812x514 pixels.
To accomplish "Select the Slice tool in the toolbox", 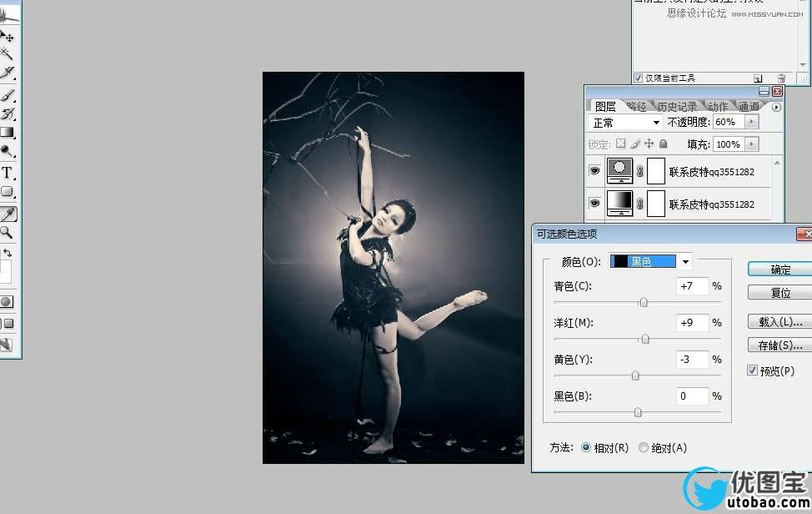I will (8, 73).
